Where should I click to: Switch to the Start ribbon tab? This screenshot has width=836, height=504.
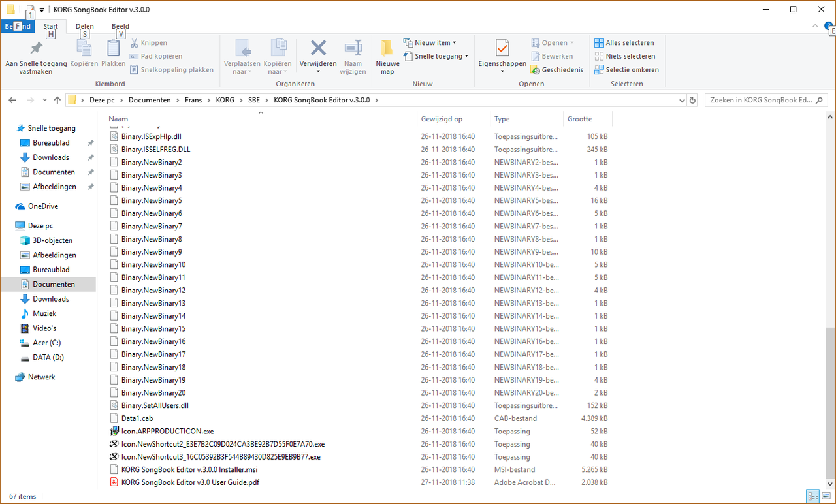[x=50, y=27]
